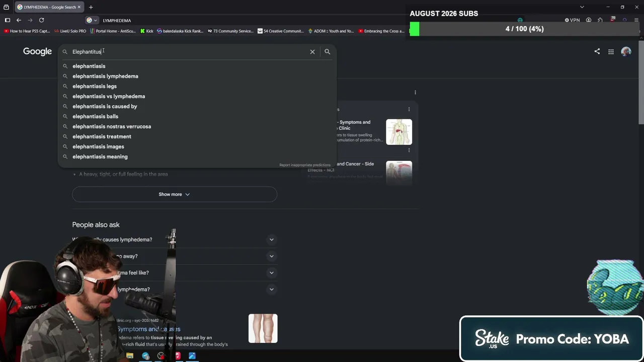Open the 54 Creative Communit... bookmark
The height and width of the screenshot is (362, 644).
[280, 31]
